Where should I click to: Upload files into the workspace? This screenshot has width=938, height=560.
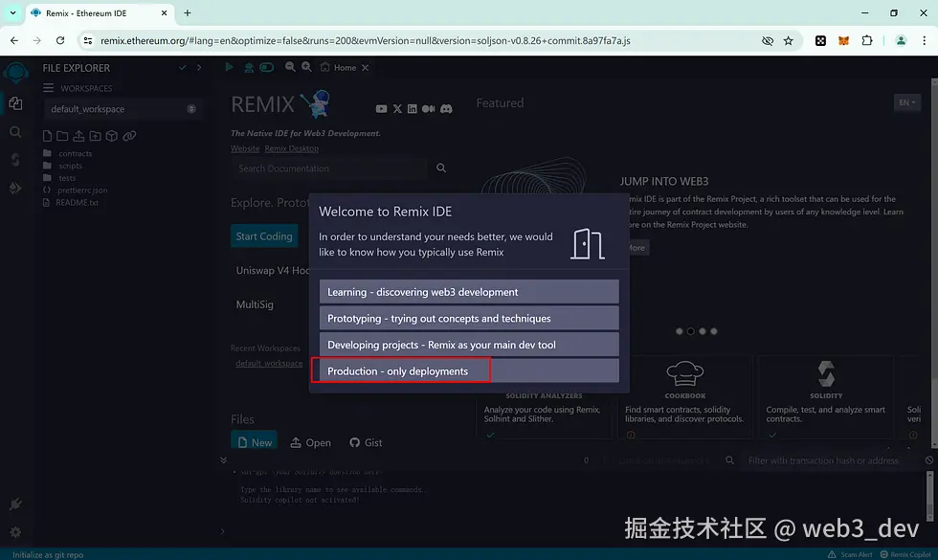click(78, 136)
